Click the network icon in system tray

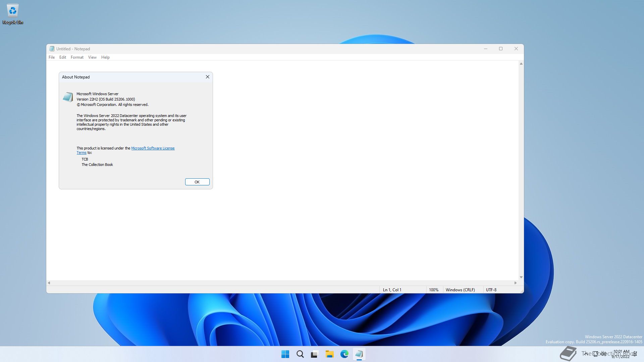(x=595, y=354)
